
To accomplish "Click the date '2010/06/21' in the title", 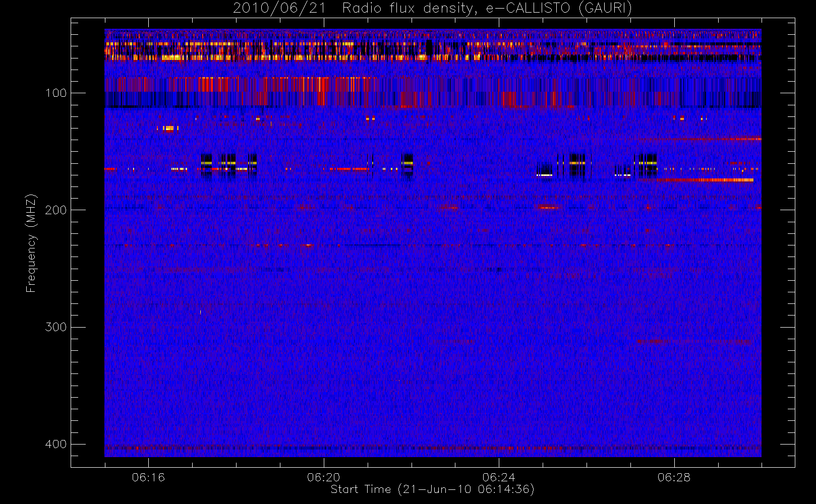I will [279, 9].
